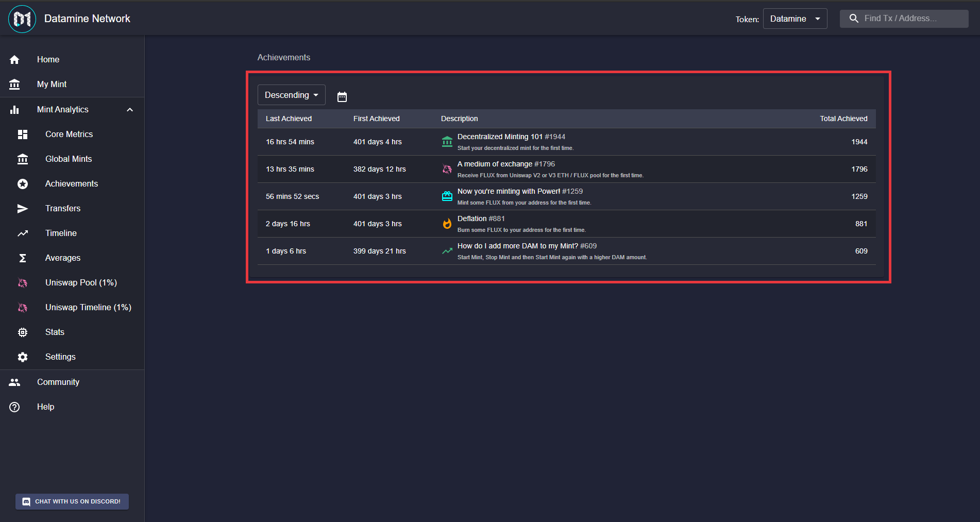Click the Timeline trending icon
The image size is (980, 522).
pos(23,233)
